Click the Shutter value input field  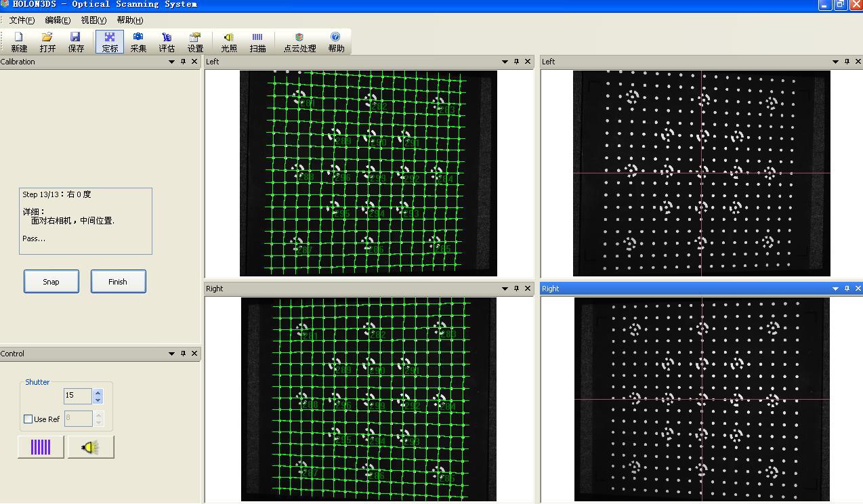click(x=78, y=396)
